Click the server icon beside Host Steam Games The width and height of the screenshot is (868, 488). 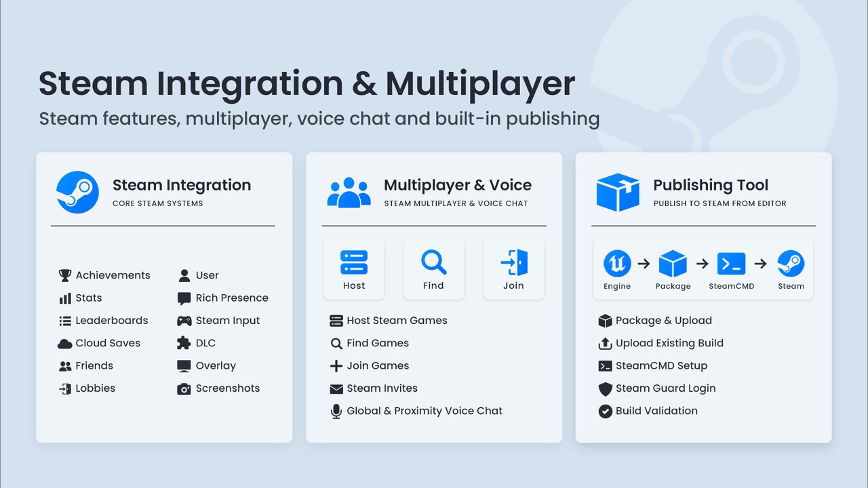coord(336,321)
